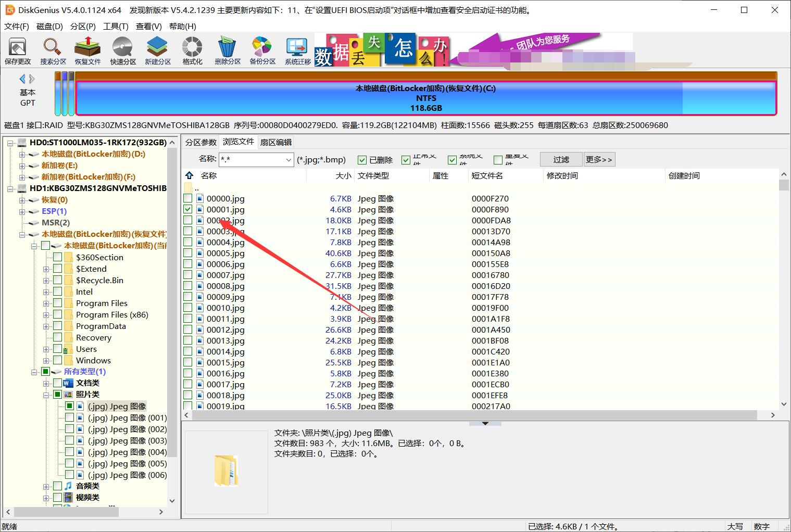The width and height of the screenshot is (791, 532).
Task: Check the box for 00000.jpg
Action: pos(188,198)
